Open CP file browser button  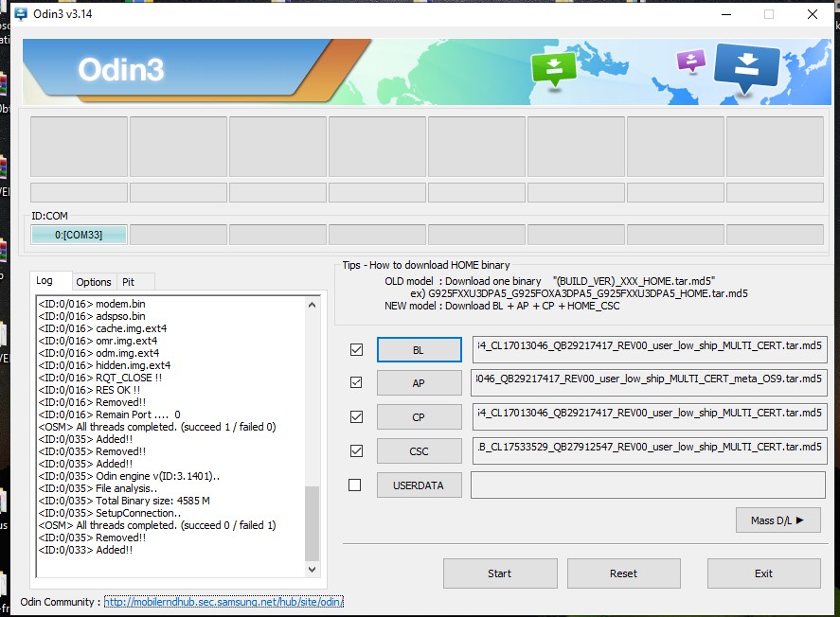pos(419,417)
